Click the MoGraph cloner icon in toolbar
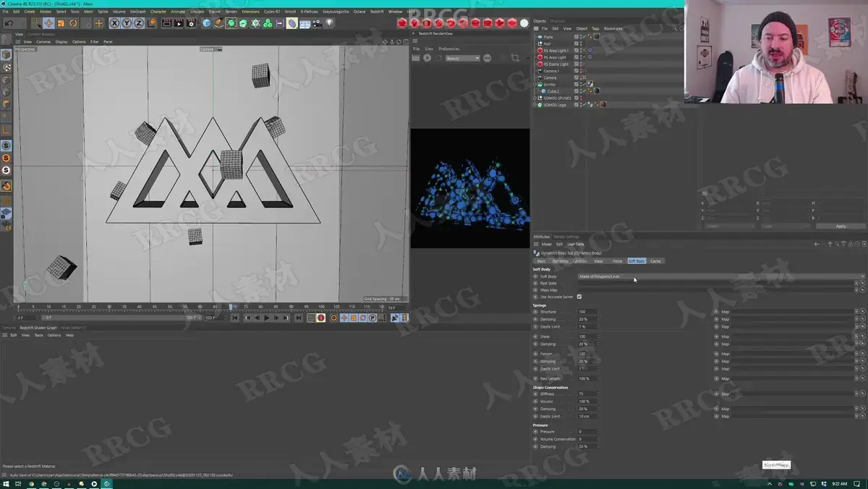This screenshot has height=489, width=868. (x=268, y=23)
